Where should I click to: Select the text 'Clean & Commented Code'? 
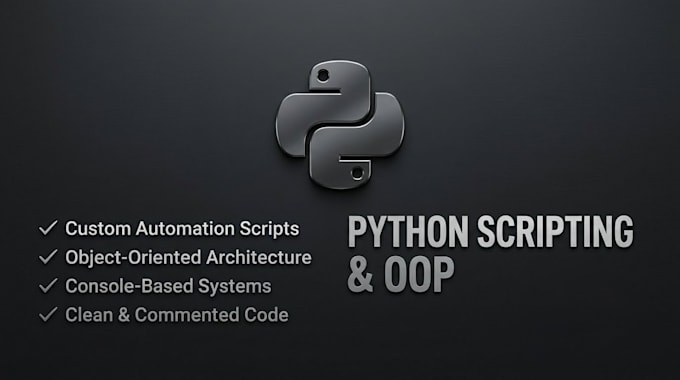pyautogui.click(x=177, y=315)
